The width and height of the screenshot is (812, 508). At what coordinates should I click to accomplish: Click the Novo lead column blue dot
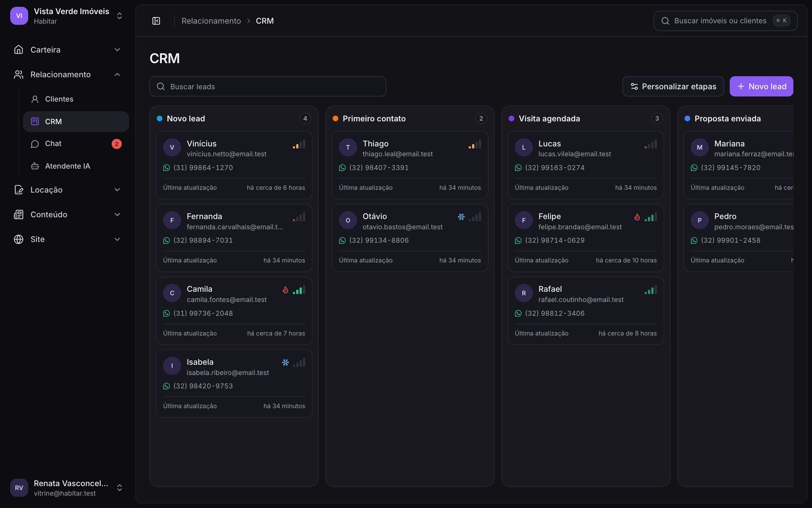click(x=160, y=119)
